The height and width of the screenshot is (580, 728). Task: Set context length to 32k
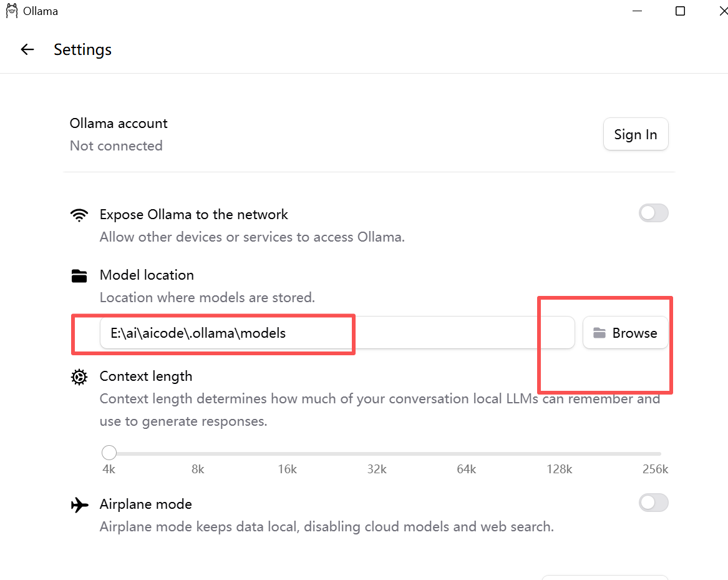(x=377, y=469)
